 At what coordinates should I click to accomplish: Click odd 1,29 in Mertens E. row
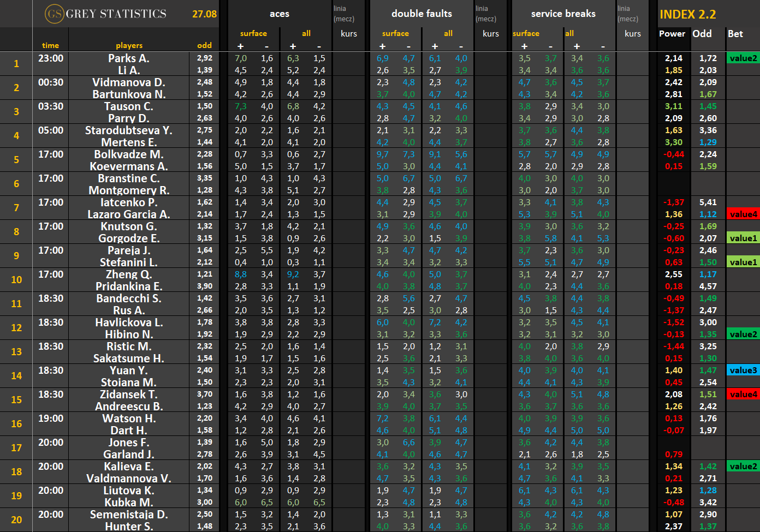click(x=708, y=142)
